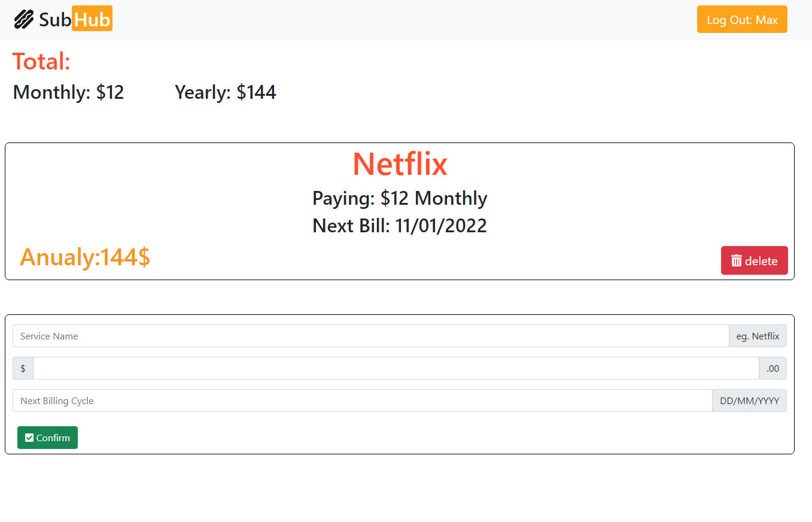This screenshot has height=522, width=812.
Task: Log out of Max's account
Action: 742,20
